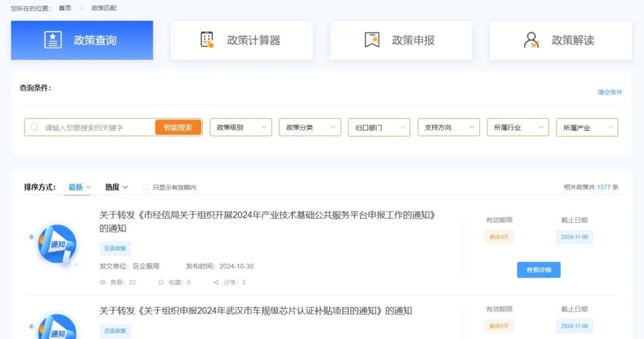The width and height of the screenshot is (644, 339).
Task: Click the search magnifier icon in keyword box
Action: (x=35, y=127)
